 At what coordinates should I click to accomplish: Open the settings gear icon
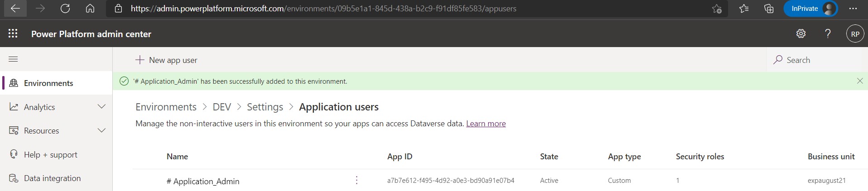click(x=801, y=33)
